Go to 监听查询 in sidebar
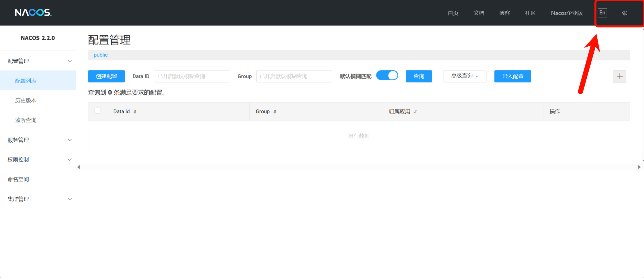 (26, 120)
